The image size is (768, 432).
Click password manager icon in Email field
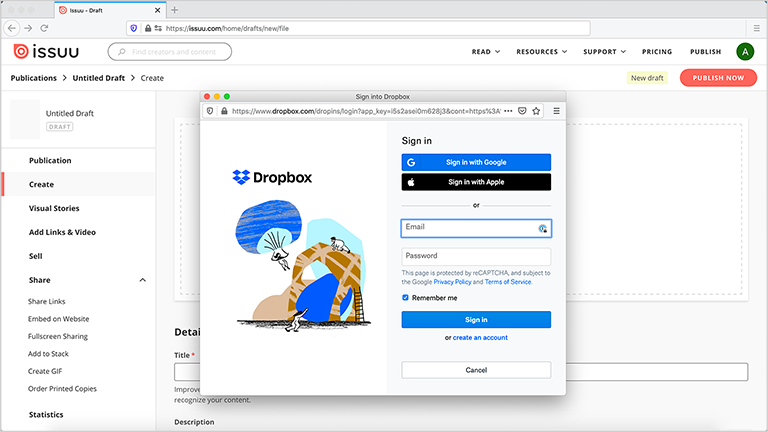point(542,228)
